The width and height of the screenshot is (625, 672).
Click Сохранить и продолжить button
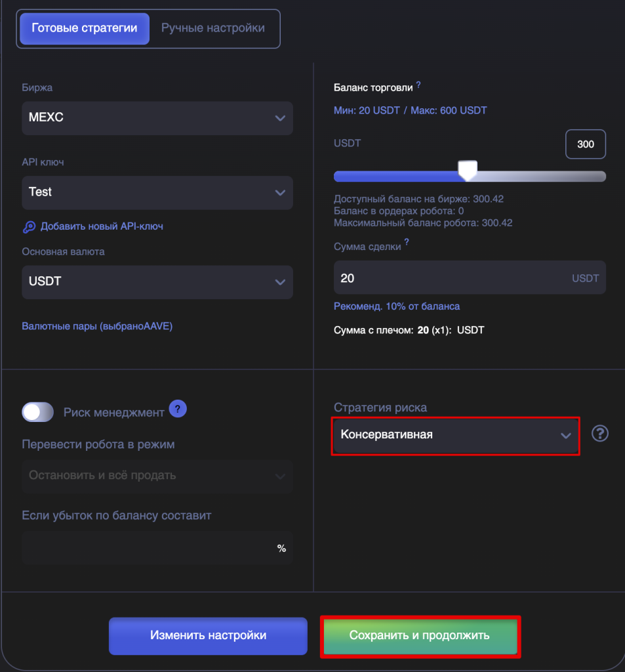click(420, 635)
